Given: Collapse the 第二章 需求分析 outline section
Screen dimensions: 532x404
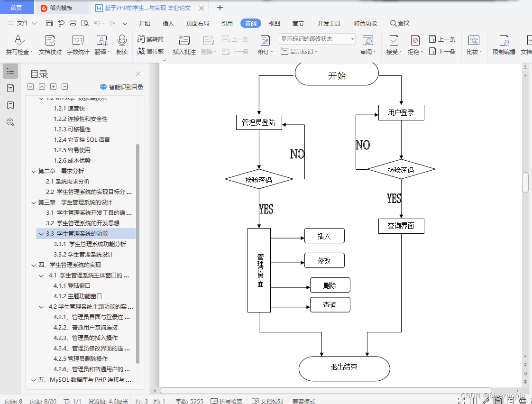Looking at the screenshot, I should pyautogui.click(x=33, y=171).
